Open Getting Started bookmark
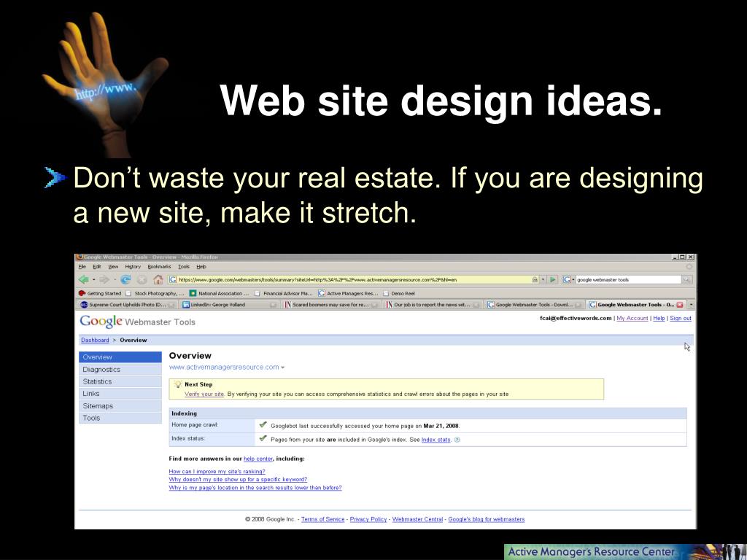Screen dimensions: 747x560 (x=100, y=293)
